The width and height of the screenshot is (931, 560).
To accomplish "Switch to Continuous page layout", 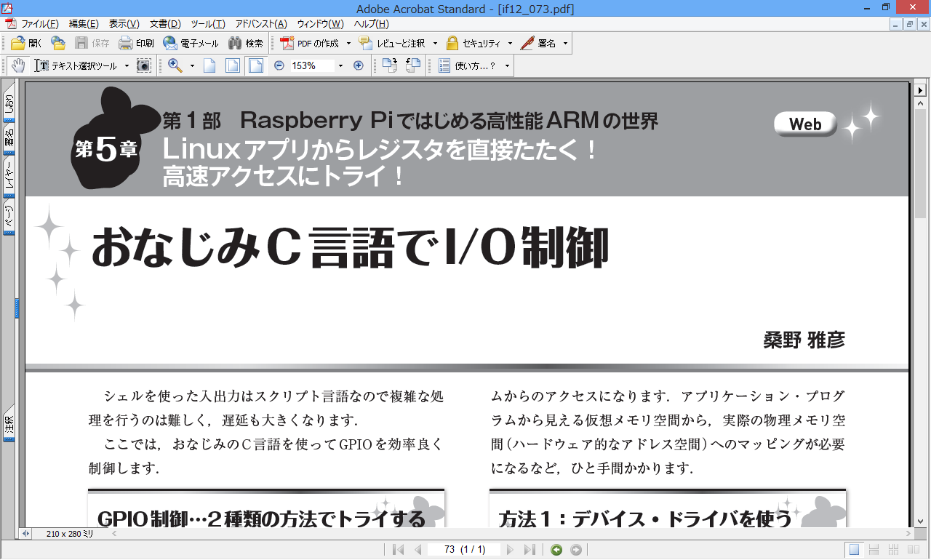I will click(874, 550).
